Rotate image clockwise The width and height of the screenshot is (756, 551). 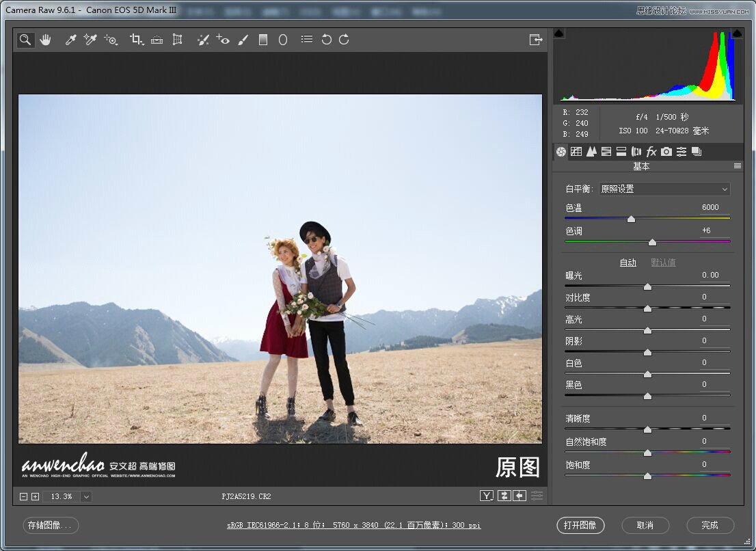pyautogui.click(x=344, y=40)
